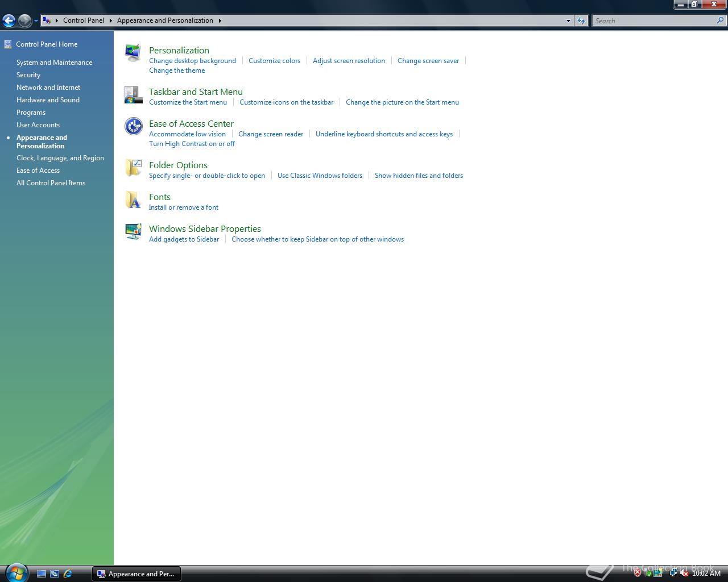Click the Windows Sidebar Properties icon
728x582 pixels.
point(133,232)
